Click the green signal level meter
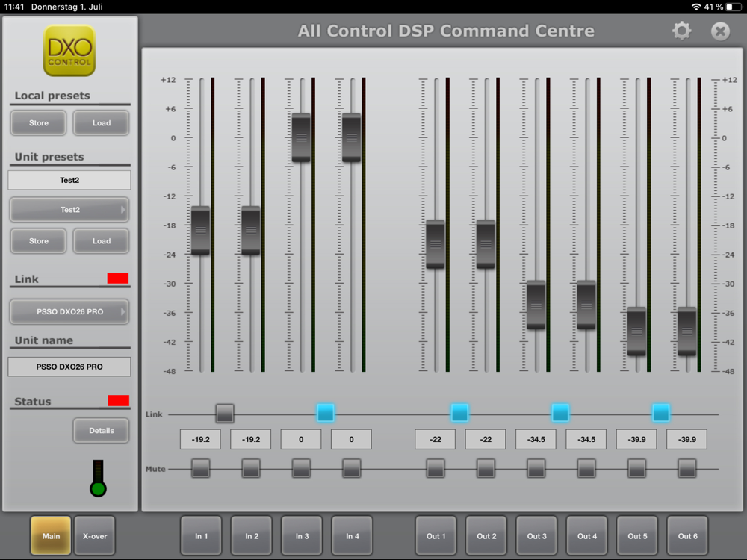This screenshot has width=747, height=560. [x=98, y=478]
